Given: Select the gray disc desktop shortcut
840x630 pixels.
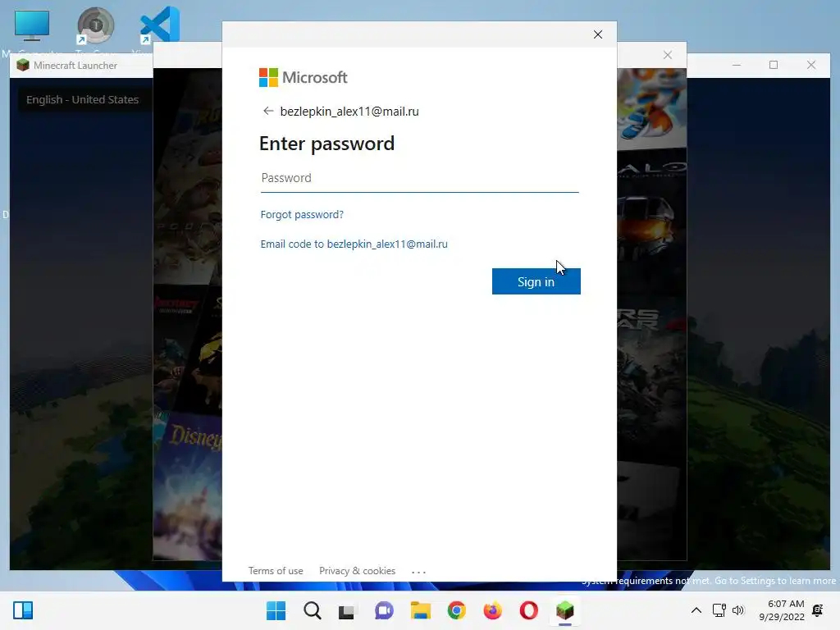Looking at the screenshot, I should [95, 25].
